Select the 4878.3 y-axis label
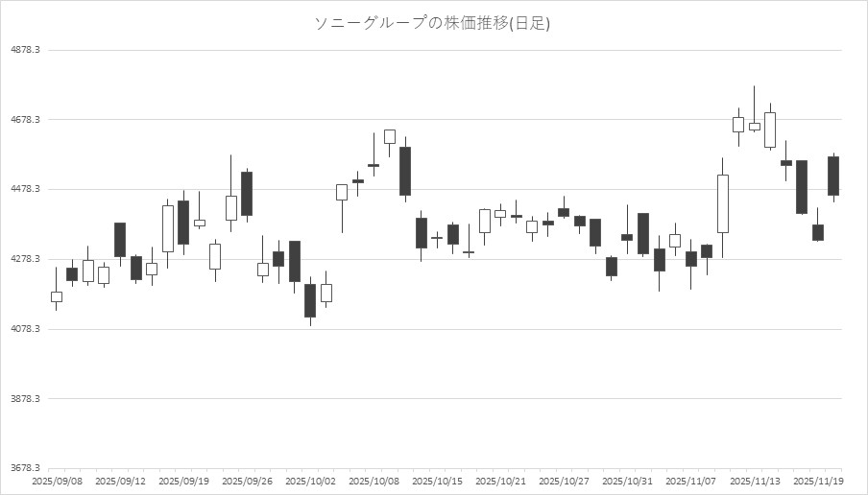 [23, 50]
